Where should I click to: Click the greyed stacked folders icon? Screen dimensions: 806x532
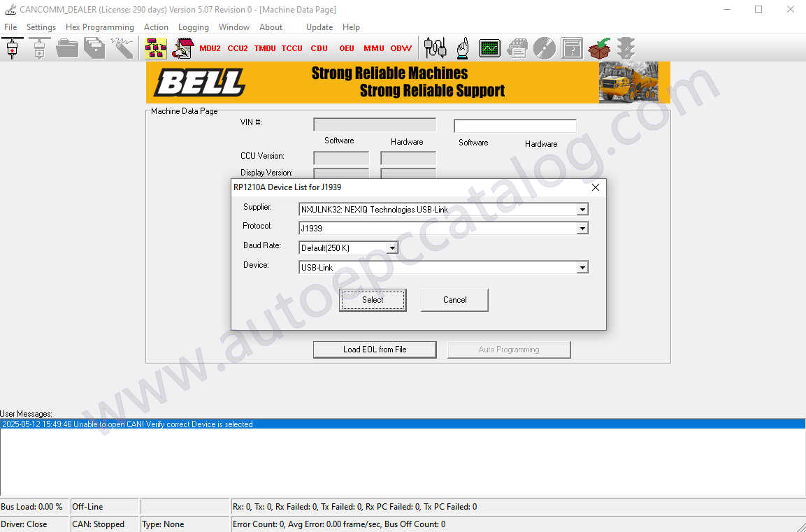tap(94, 48)
